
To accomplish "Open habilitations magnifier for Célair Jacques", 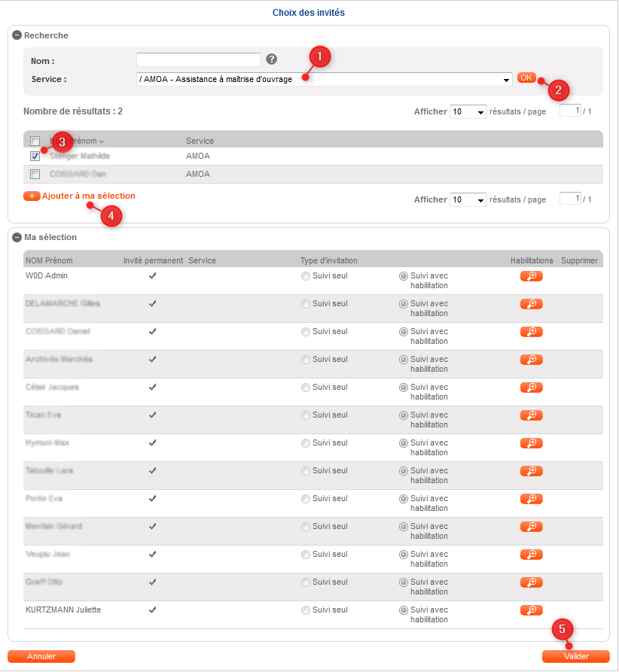I will coord(531,388).
